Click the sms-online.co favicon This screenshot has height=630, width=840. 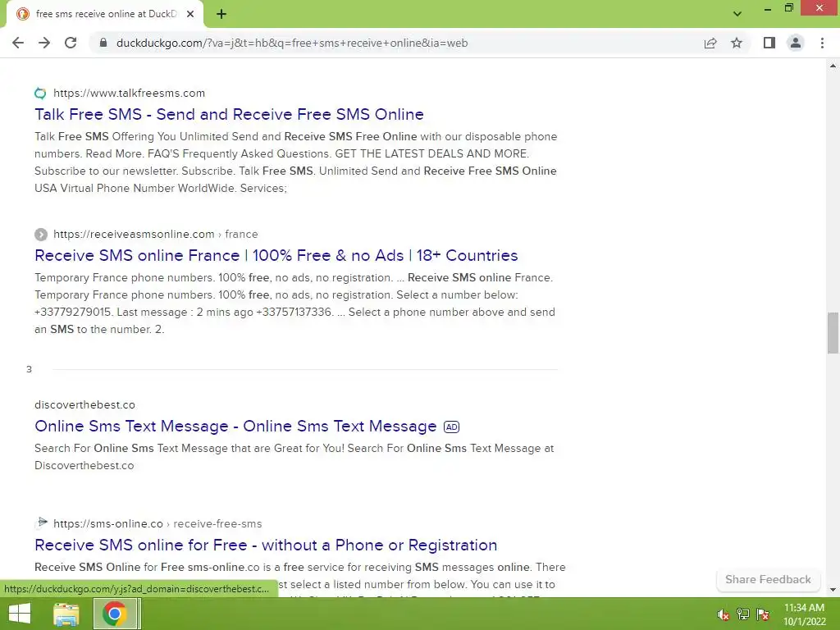[x=41, y=523]
